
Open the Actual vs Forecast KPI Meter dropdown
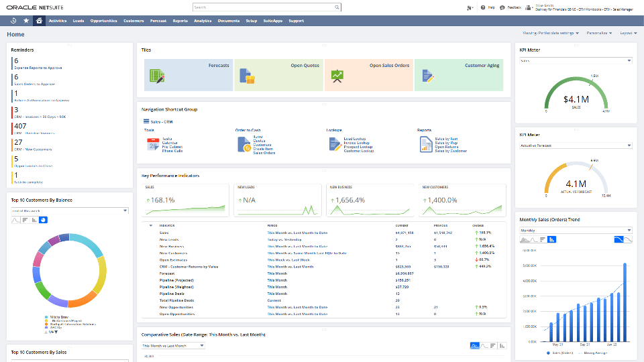click(x=576, y=145)
